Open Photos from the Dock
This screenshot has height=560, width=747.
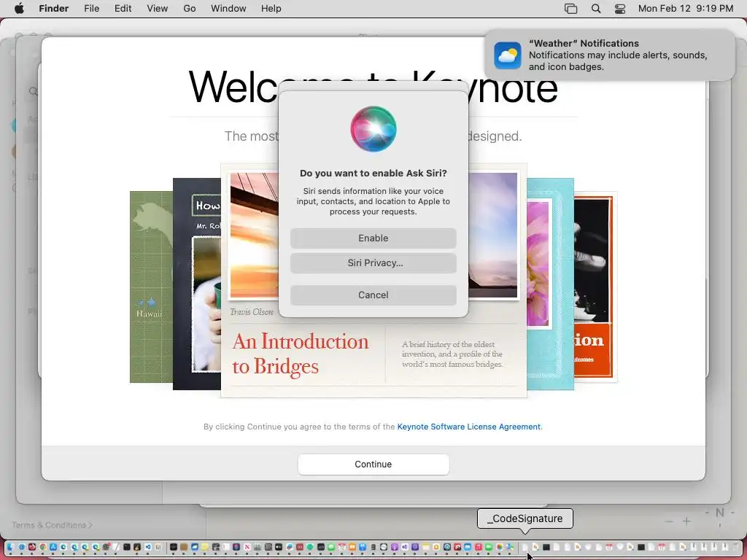(499, 547)
